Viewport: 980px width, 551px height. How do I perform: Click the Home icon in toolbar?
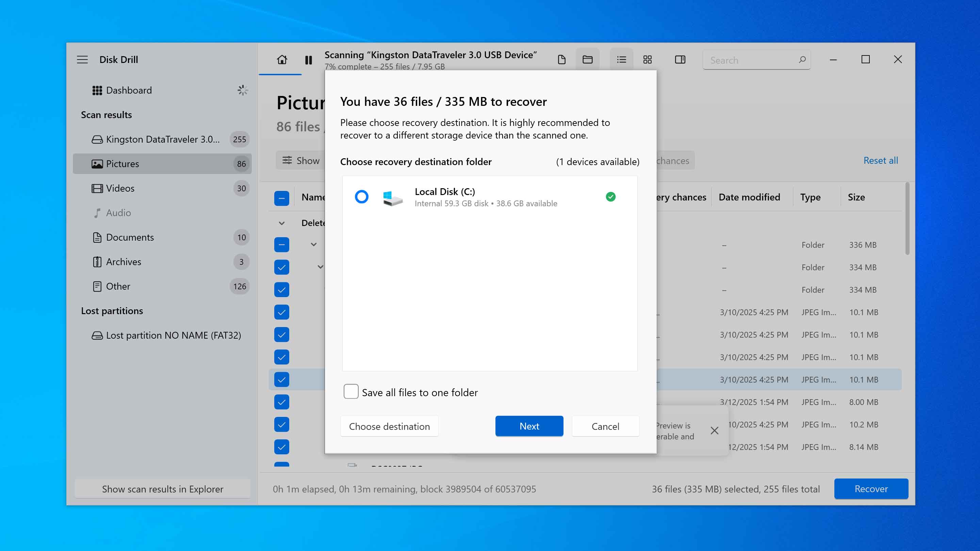pos(282,60)
